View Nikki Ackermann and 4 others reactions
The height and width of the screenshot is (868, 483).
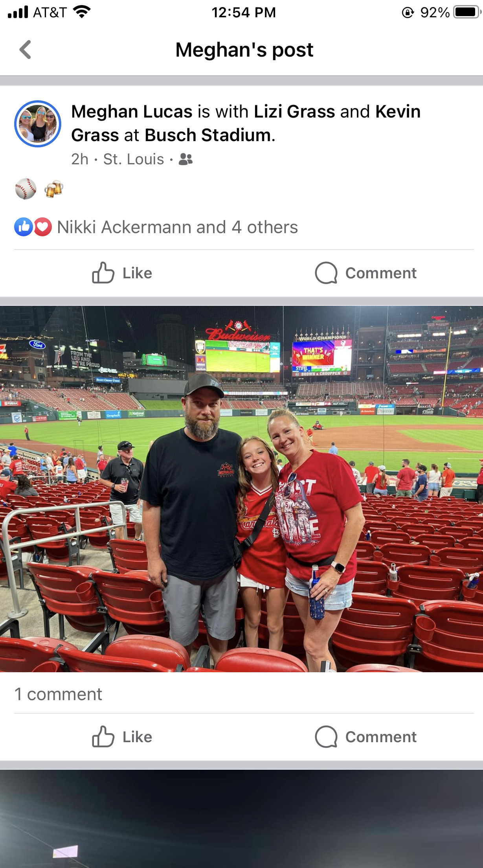tap(177, 227)
